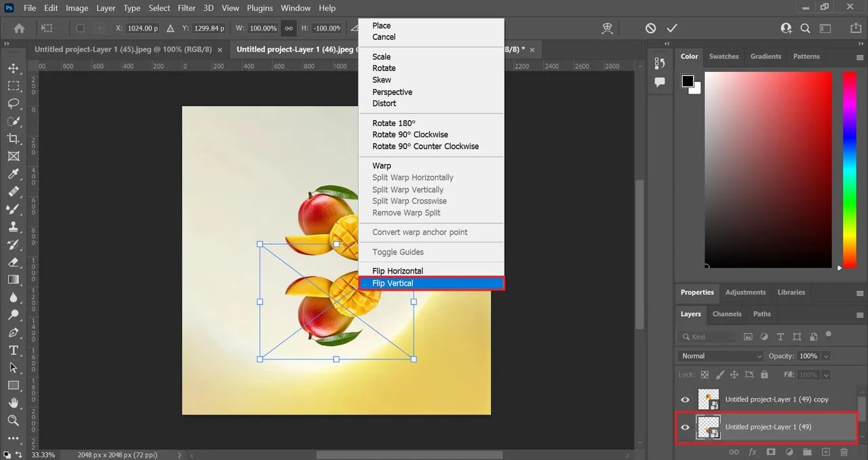Click the W width percentage field

263,28
